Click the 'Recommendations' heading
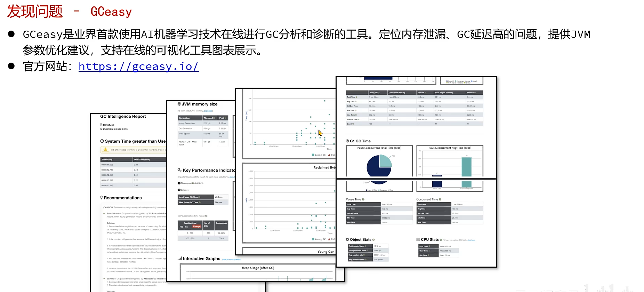 point(123,198)
